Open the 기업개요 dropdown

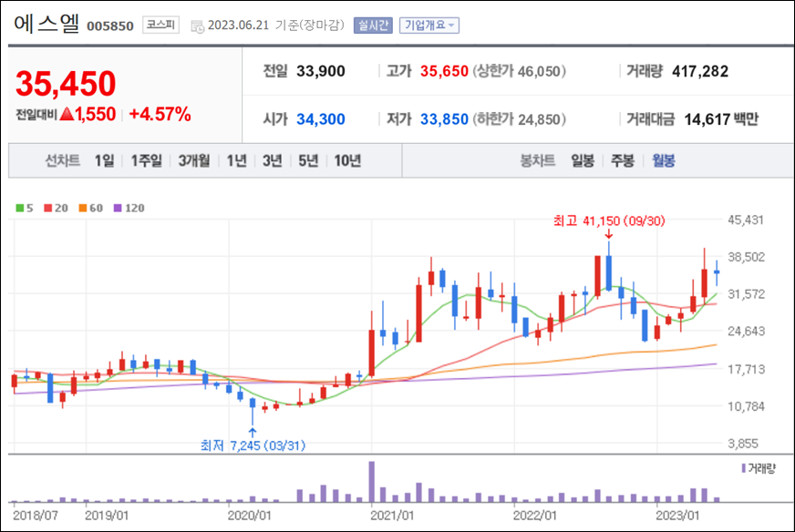coord(428,26)
